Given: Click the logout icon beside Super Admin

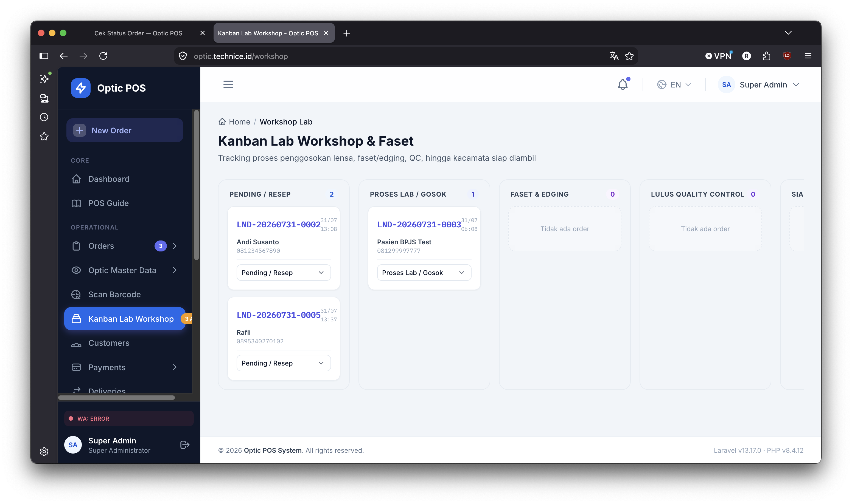Looking at the screenshot, I should (184, 445).
